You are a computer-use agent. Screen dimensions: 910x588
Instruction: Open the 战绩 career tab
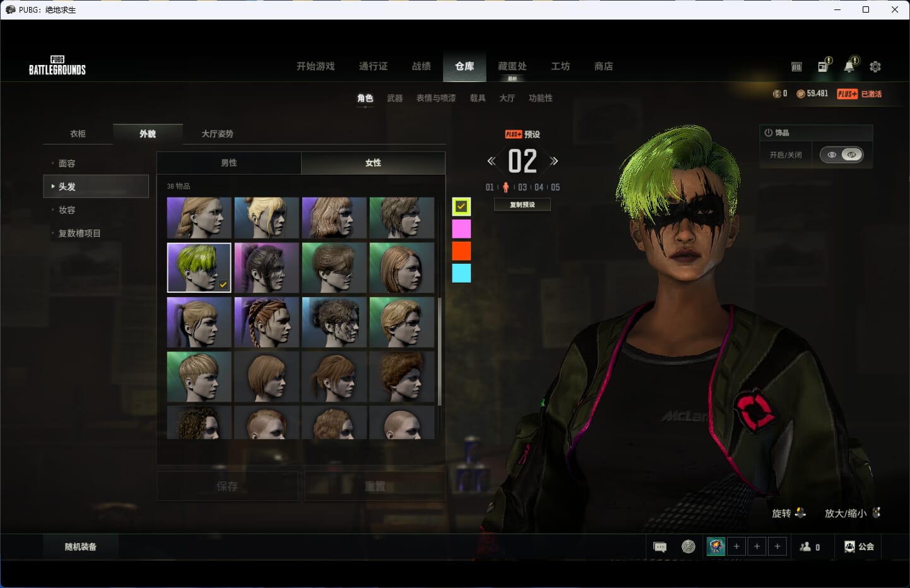point(421,66)
